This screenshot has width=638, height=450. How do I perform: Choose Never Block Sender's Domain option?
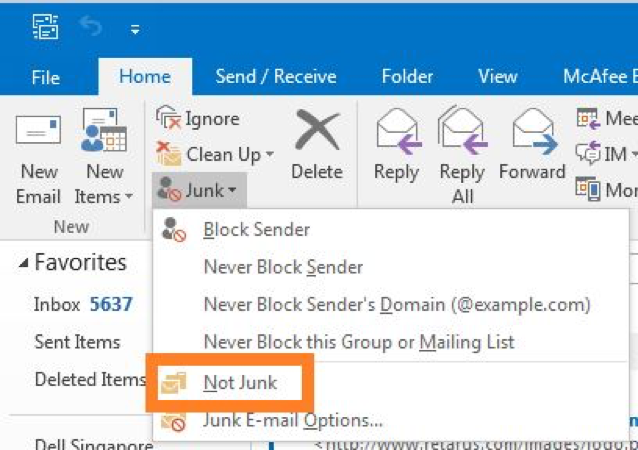pos(397,304)
